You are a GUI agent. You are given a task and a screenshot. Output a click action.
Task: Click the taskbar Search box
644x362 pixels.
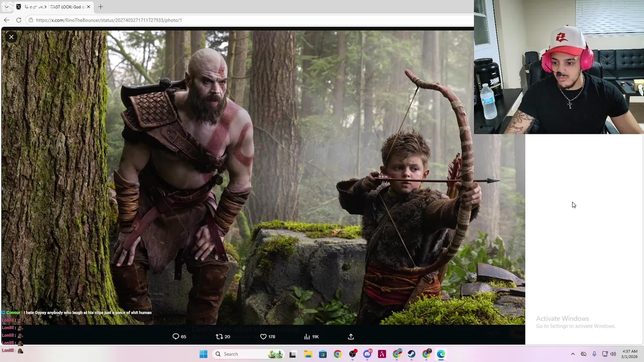[x=249, y=354]
